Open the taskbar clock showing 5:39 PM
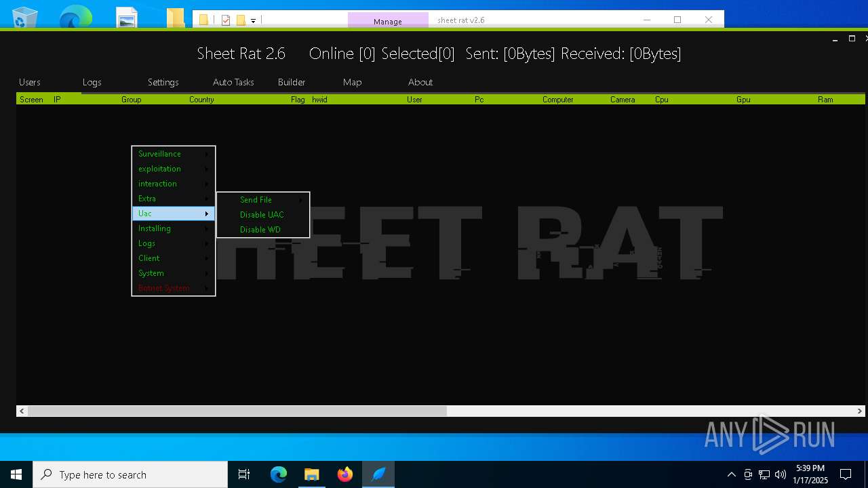This screenshot has height=488, width=868. 810,474
